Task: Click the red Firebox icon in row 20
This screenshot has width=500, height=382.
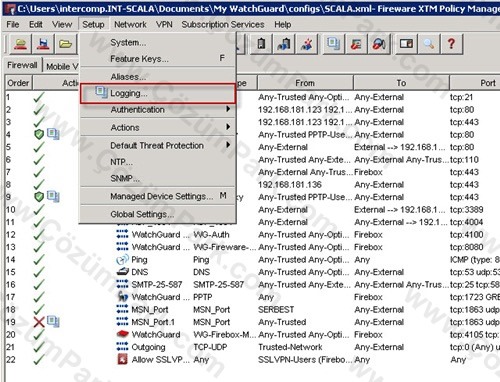Action: (x=122, y=334)
